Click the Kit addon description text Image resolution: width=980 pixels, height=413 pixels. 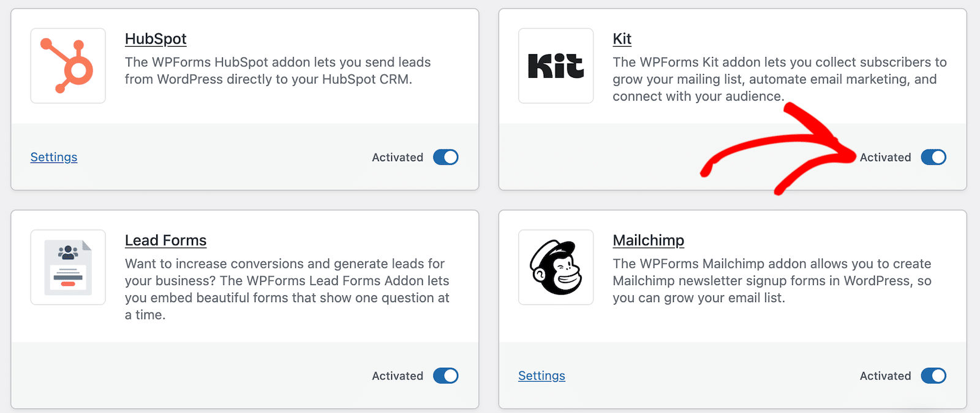(779, 79)
